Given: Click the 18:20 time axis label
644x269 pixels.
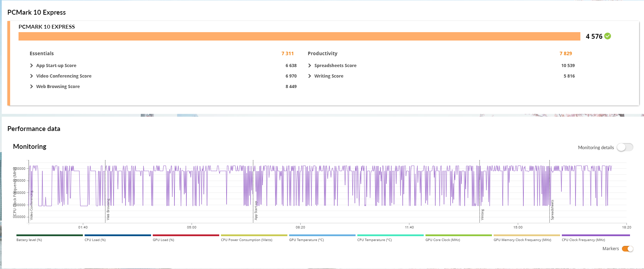Looking at the screenshot, I should point(627,227).
